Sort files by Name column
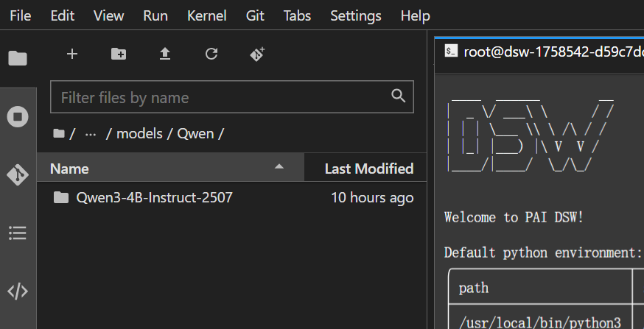 click(170, 169)
